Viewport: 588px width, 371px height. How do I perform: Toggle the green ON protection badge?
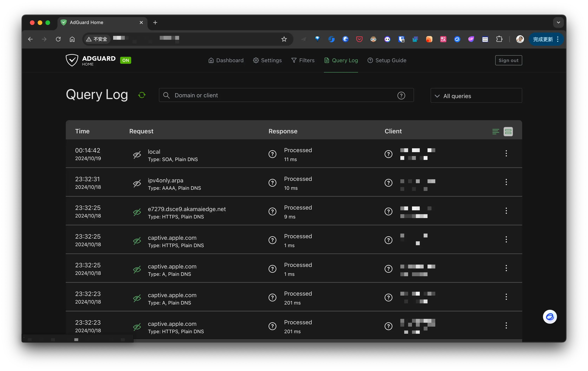(126, 60)
